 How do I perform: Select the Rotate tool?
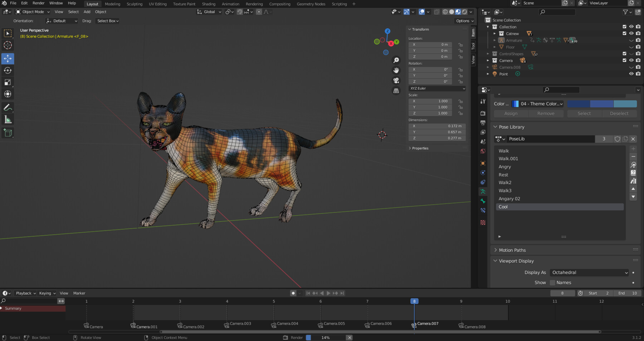point(8,71)
